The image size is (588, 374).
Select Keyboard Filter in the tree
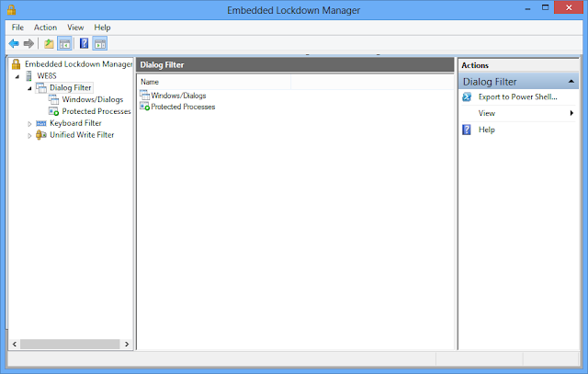pyautogui.click(x=75, y=123)
